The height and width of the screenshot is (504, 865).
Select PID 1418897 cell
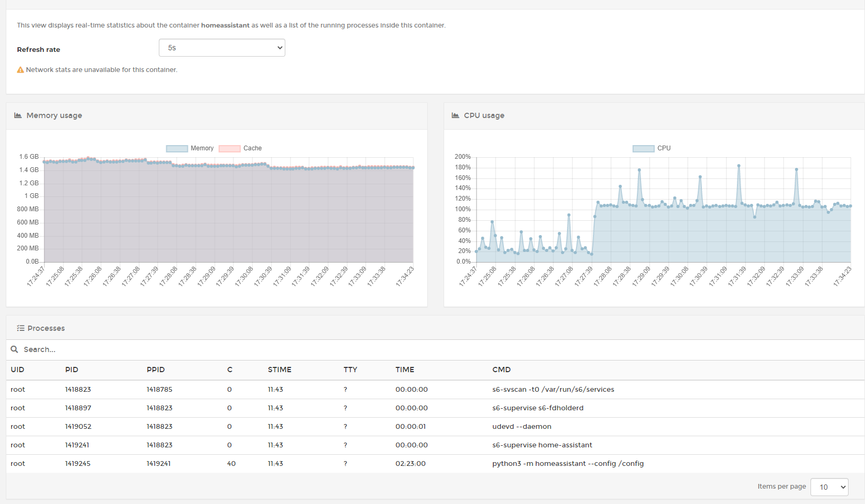[x=78, y=408]
